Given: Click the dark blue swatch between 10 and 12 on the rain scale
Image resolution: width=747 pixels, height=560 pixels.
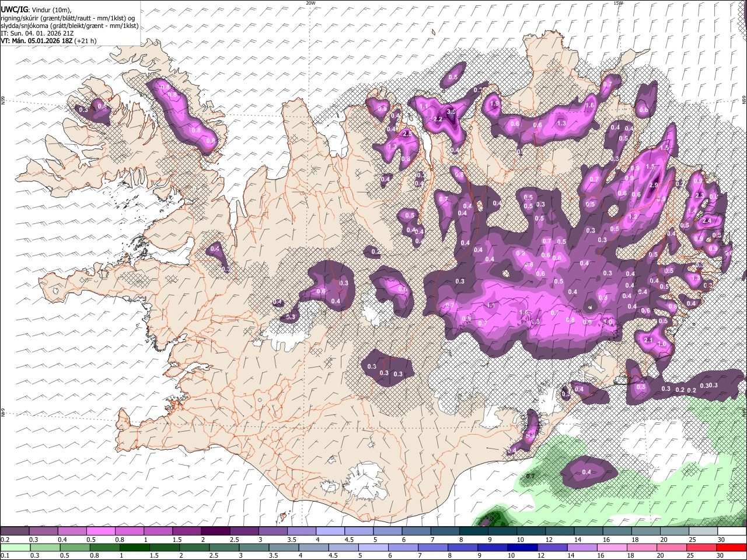Looking at the screenshot, I should pyautogui.click(x=523, y=547).
